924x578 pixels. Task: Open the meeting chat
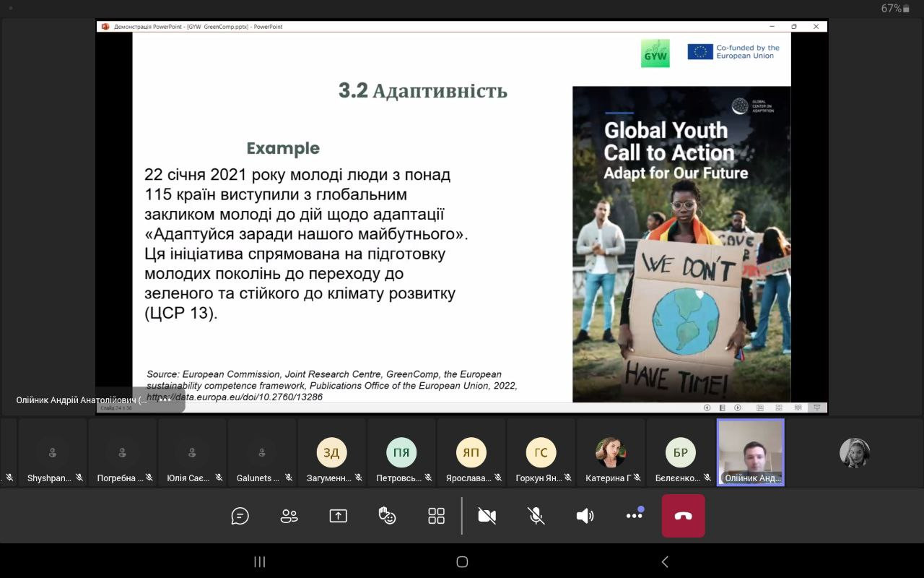[x=240, y=516]
